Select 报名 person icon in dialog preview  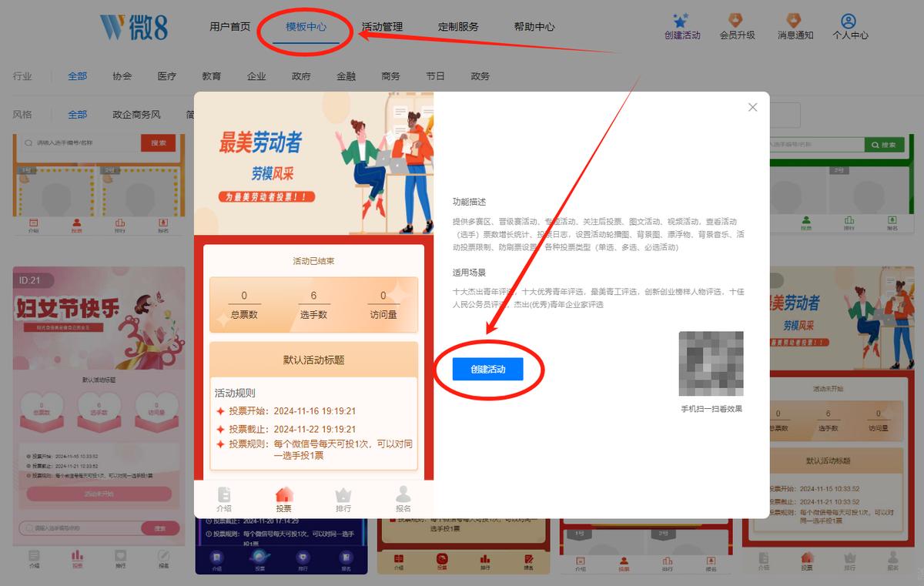coord(403,495)
